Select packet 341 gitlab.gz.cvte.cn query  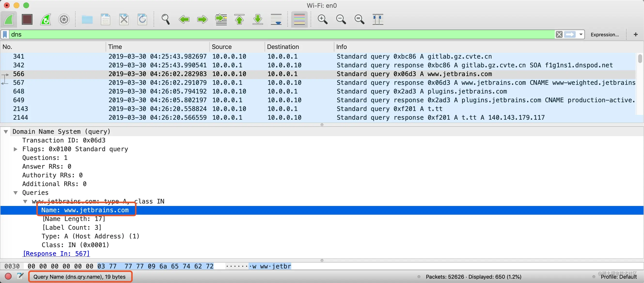point(318,56)
